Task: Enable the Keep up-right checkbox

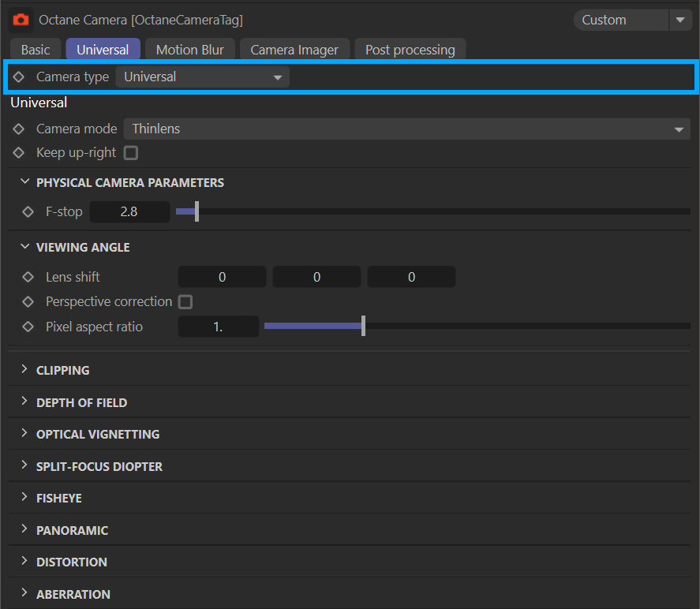Action: tap(131, 153)
